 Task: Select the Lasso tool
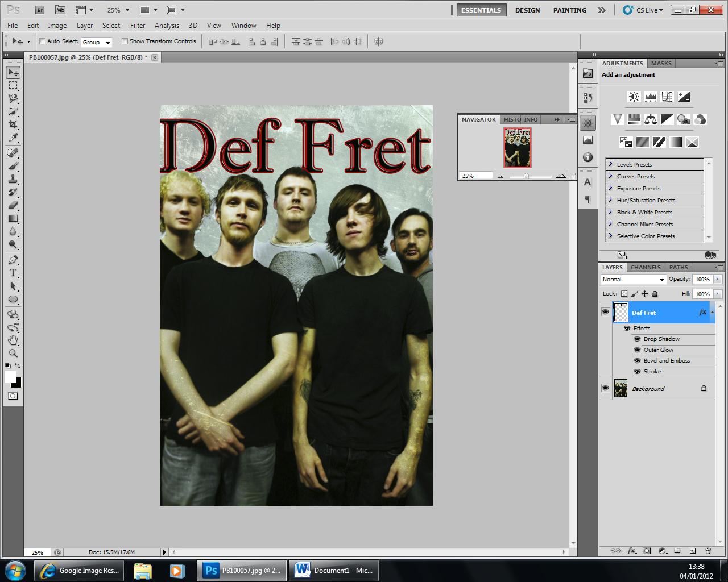[13, 98]
